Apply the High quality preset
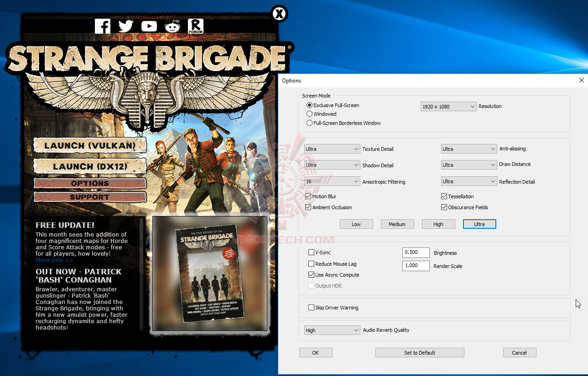 pyautogui.click(x=438, y=224)
